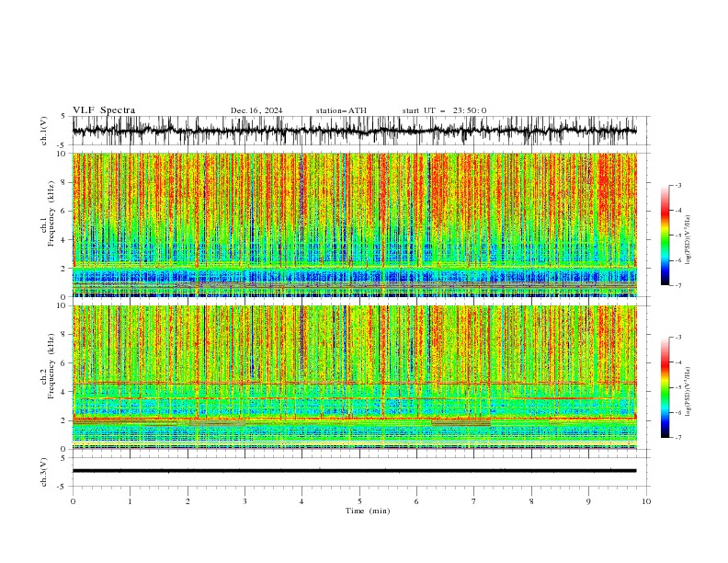Click the 'start UT = 23:50:0' text
This screenshot has height=563, width=728.
pos(444,110)
